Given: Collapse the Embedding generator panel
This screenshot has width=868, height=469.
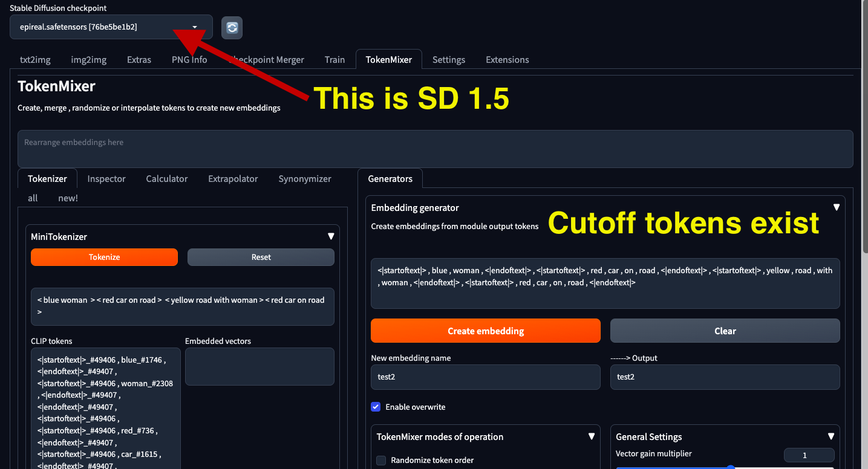Looking at the screenshot, I should coord(837,207).
